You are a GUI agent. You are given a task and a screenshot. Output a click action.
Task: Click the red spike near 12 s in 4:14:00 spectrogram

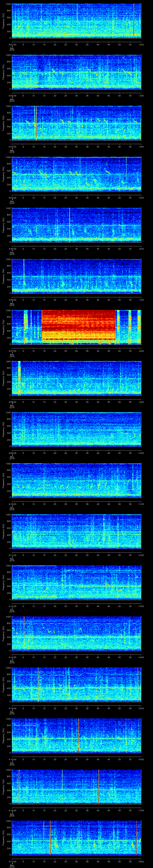coord(38,685)
